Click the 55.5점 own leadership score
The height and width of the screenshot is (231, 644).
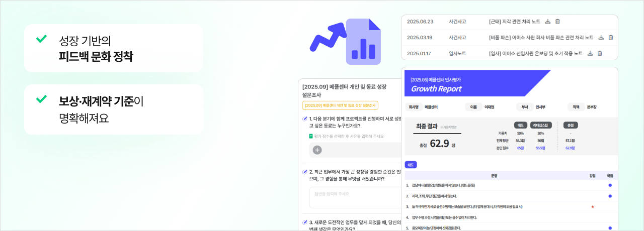pos(541,148)
